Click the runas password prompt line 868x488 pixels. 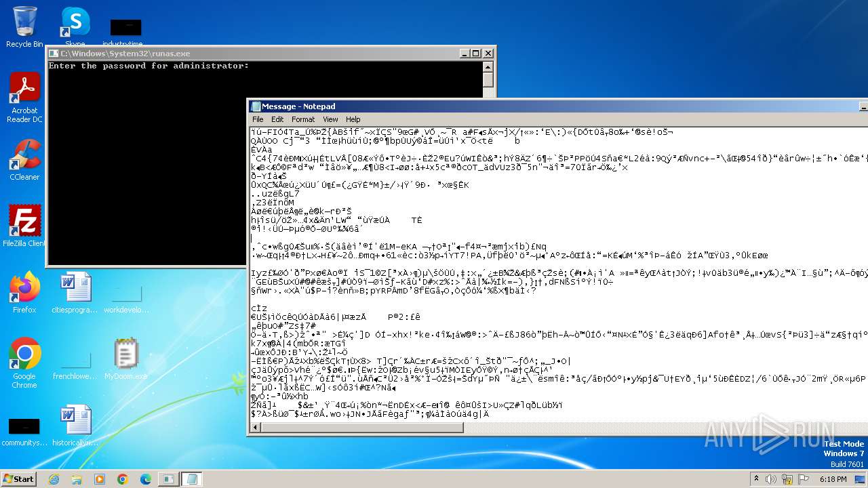(x=149, y=66)
